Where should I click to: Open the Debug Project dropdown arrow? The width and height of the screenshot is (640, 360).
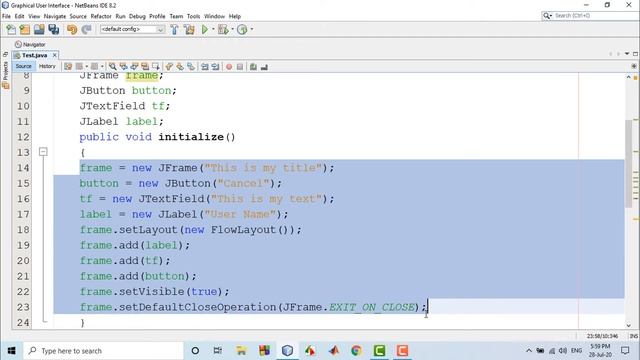pos(232,29)
